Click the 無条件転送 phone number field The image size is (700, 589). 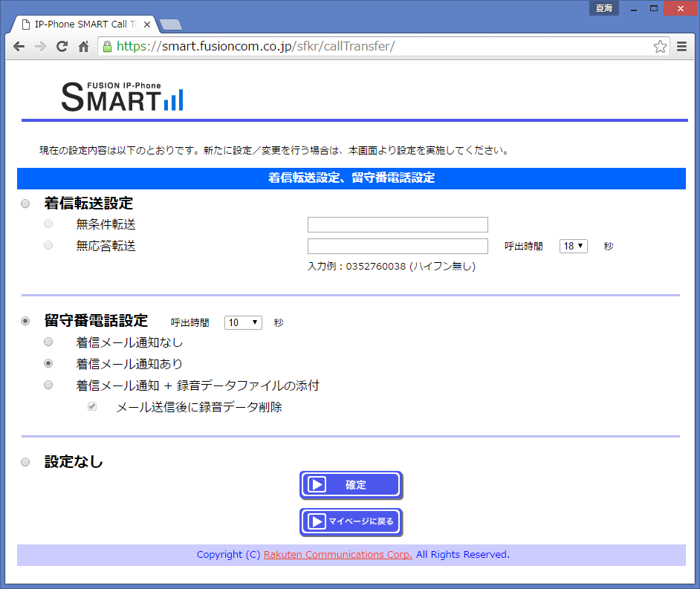[398, 224]
